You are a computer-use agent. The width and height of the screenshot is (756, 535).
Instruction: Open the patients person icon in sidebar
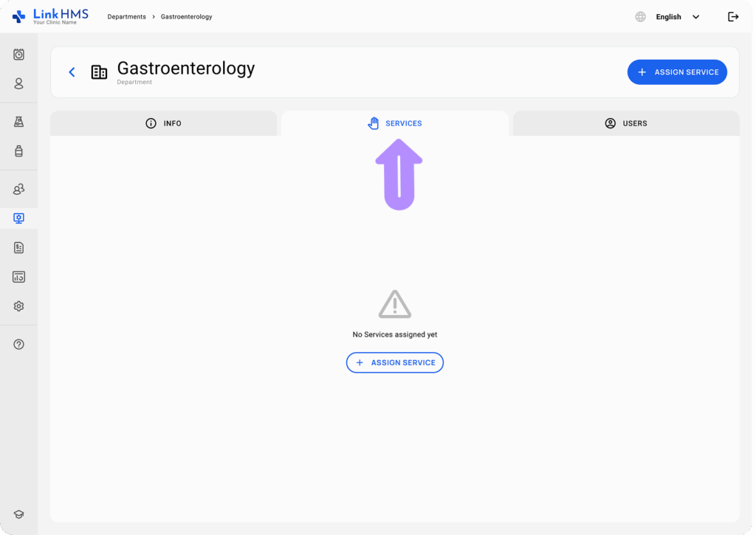(19, 84)
